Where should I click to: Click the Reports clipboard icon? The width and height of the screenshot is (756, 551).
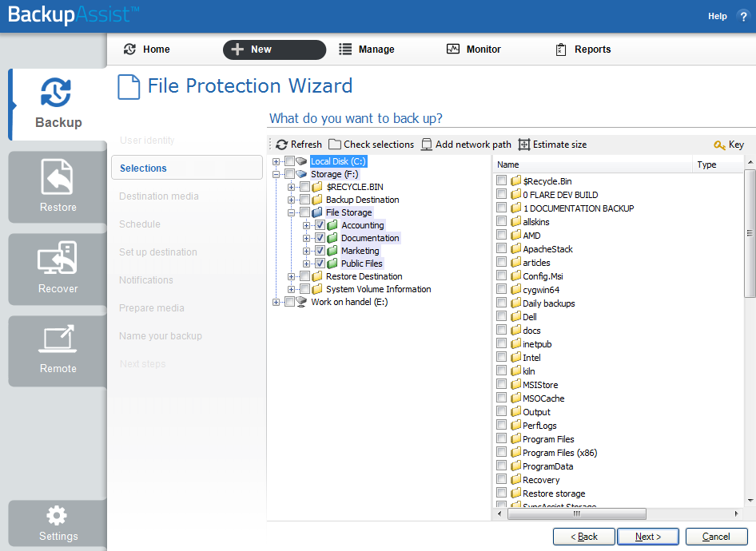(561, 50)
